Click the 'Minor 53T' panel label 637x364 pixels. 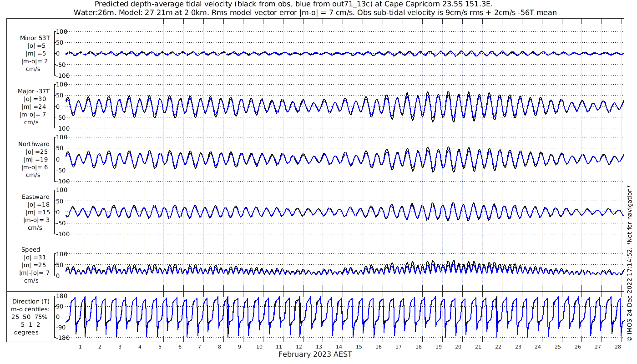(x=35, y=38)
